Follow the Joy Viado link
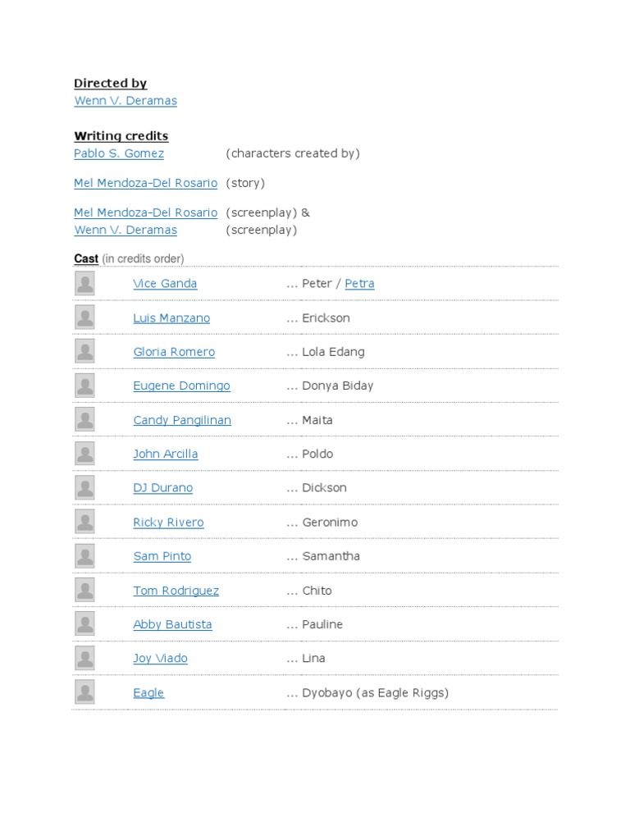 tap(160, 659)
